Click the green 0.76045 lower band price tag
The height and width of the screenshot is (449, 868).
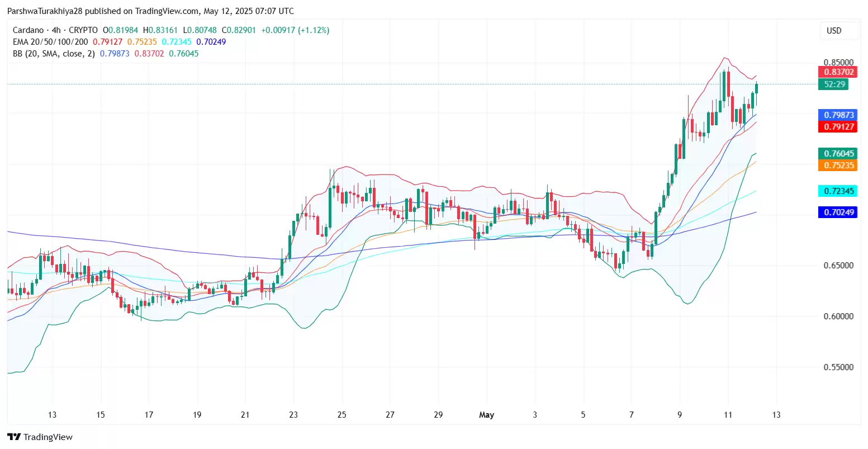tap(838, 154)
